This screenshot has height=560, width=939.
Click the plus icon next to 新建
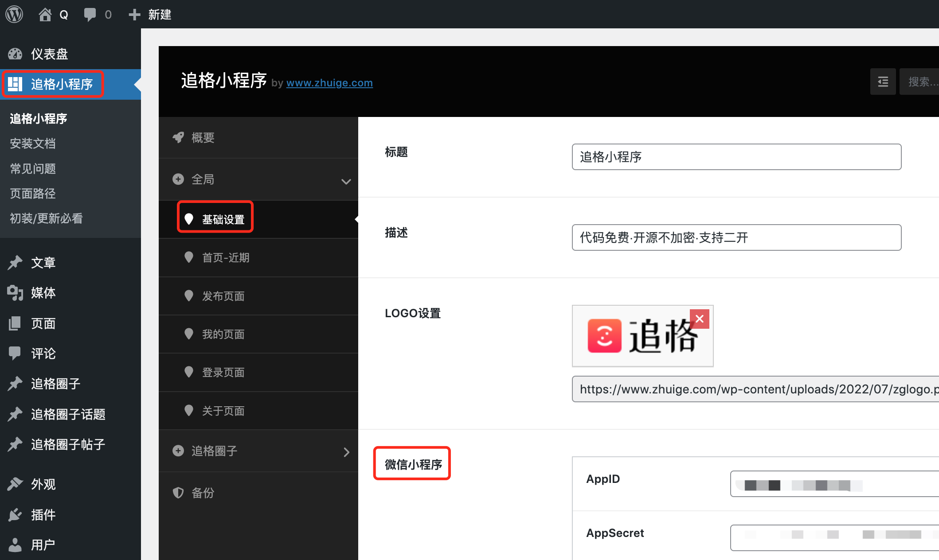[x=134, y=15]
